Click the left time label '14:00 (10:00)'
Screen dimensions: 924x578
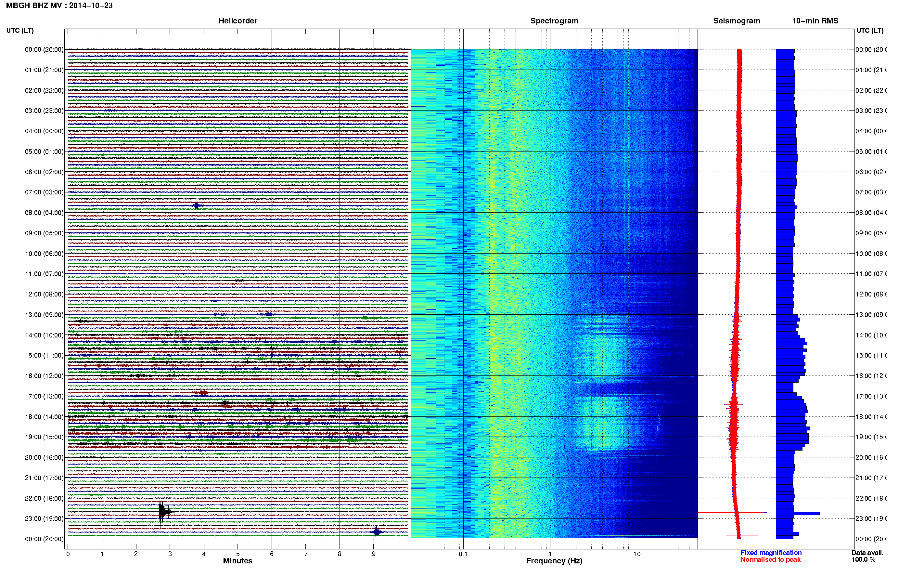44,335
